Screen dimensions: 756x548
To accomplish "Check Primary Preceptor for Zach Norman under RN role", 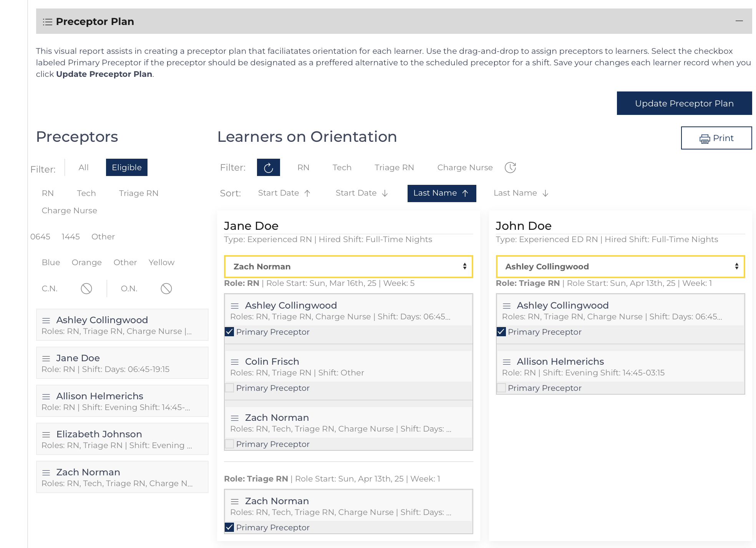I will tap(229, 444).
